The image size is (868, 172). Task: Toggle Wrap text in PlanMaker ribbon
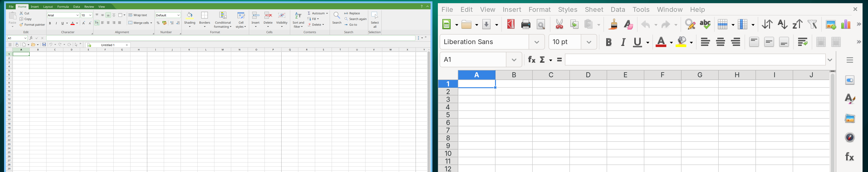(138, 15)
